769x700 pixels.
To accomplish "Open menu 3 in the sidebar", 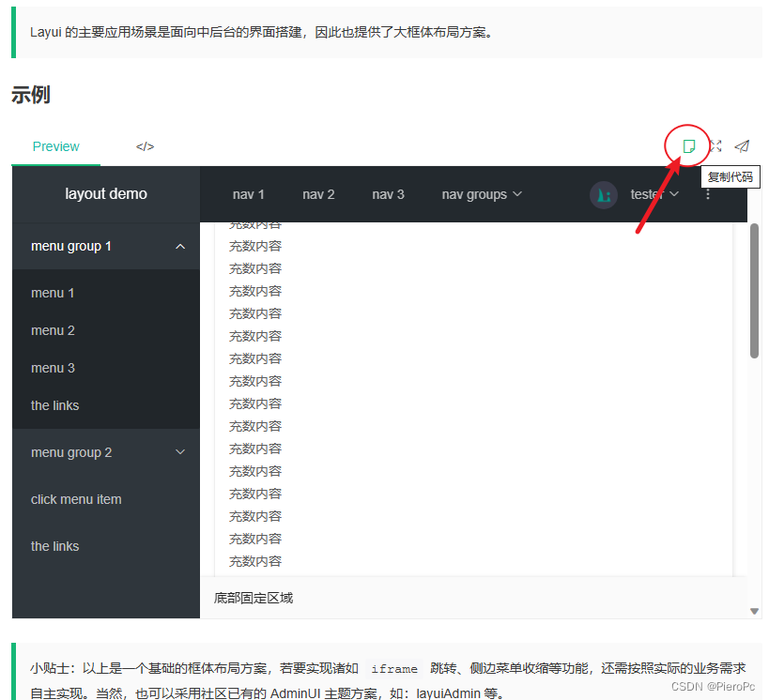I will tap(106, 368).
